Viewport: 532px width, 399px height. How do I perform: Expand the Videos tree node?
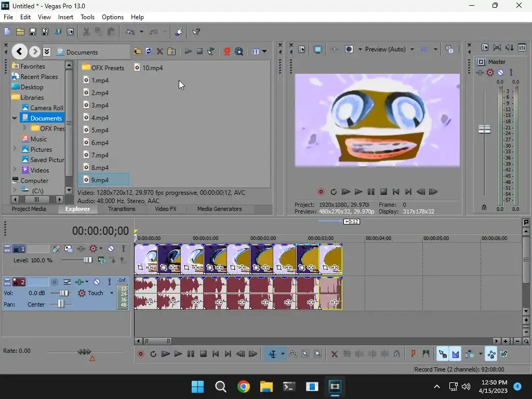(15, 169)
